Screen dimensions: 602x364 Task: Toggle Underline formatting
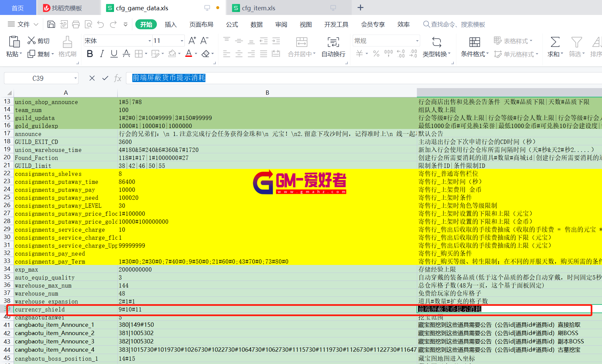[114, 54]
